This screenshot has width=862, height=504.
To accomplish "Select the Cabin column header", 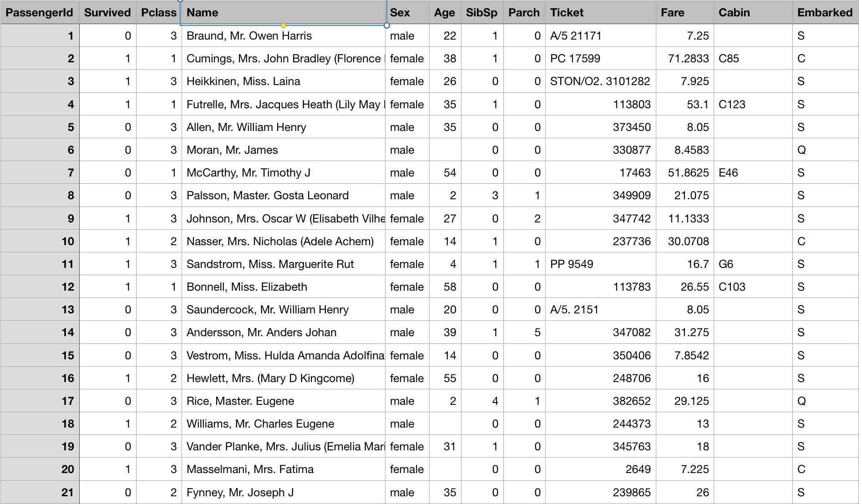I will (753, 12).
